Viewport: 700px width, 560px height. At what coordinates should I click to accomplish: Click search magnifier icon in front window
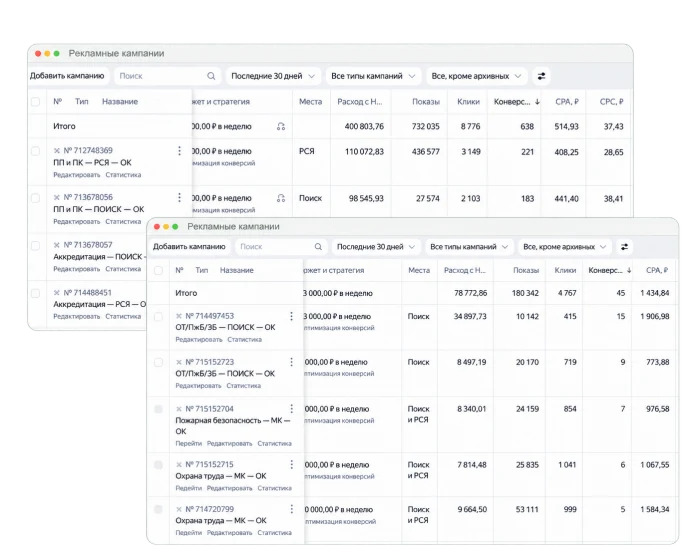[x=318, y=247]
